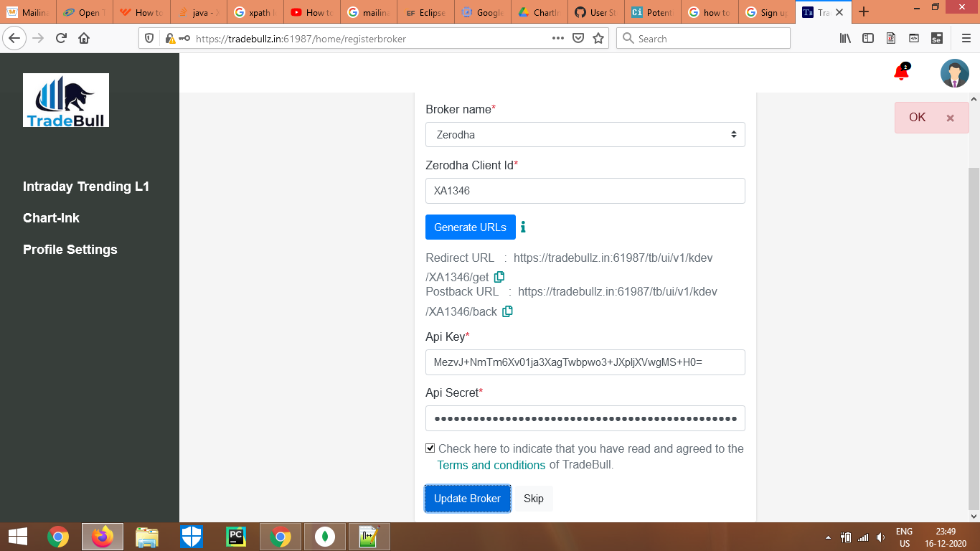Open notifications via the red bell icon

pyautogui.click(x=900, y=73)
